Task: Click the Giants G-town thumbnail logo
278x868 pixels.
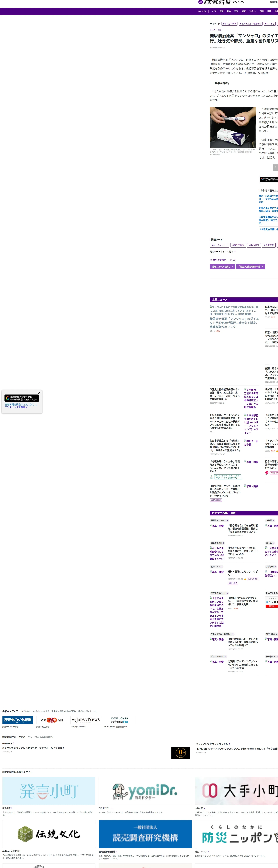Action: [181, 752]
